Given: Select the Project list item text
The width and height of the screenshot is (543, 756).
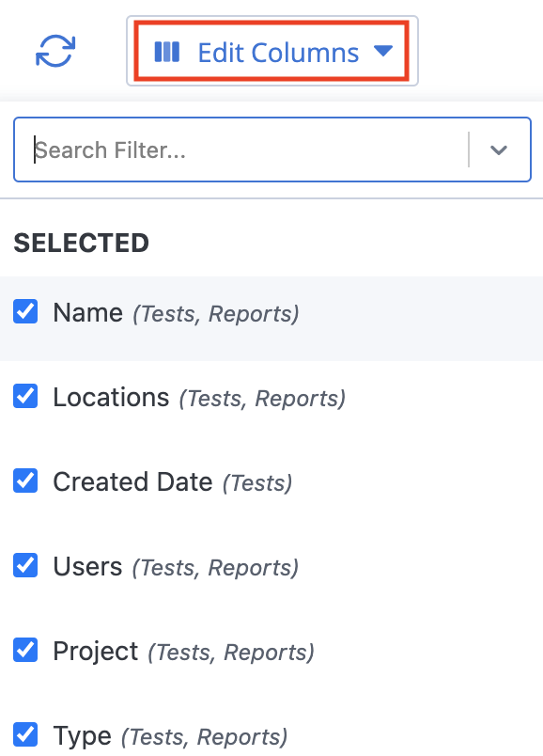Looking at the screenshot, I should tap(96, 652).
